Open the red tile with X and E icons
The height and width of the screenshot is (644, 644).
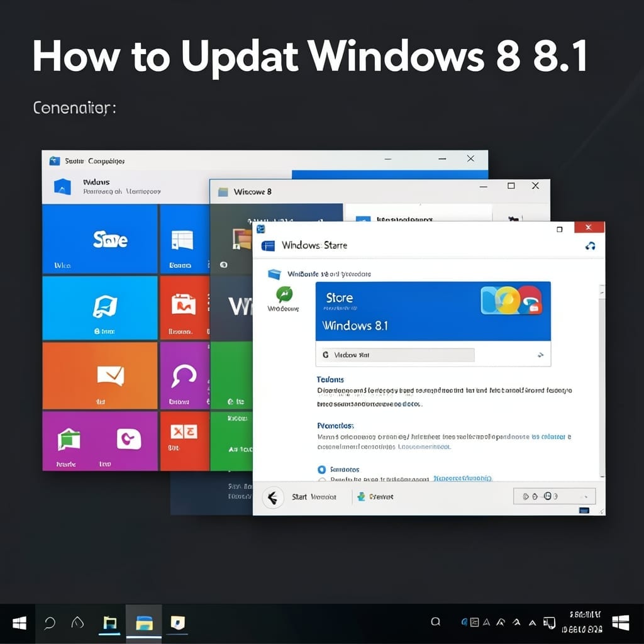[184, 441]
